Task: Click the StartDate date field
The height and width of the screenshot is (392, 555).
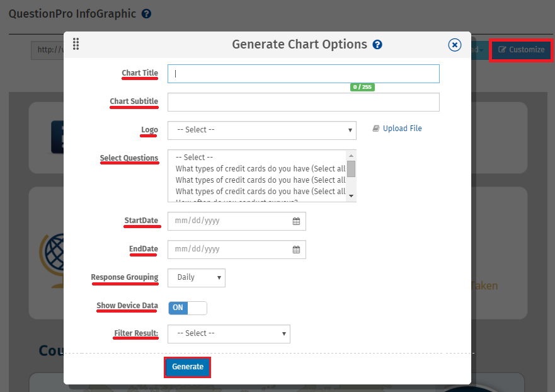Action: (x=236, y=221)
